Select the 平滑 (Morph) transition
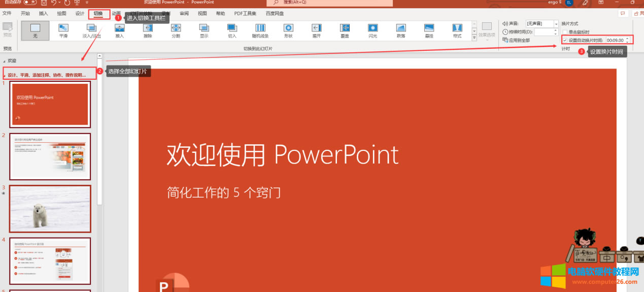The height and width of the screenshot is (292, 644). point(63,30)
